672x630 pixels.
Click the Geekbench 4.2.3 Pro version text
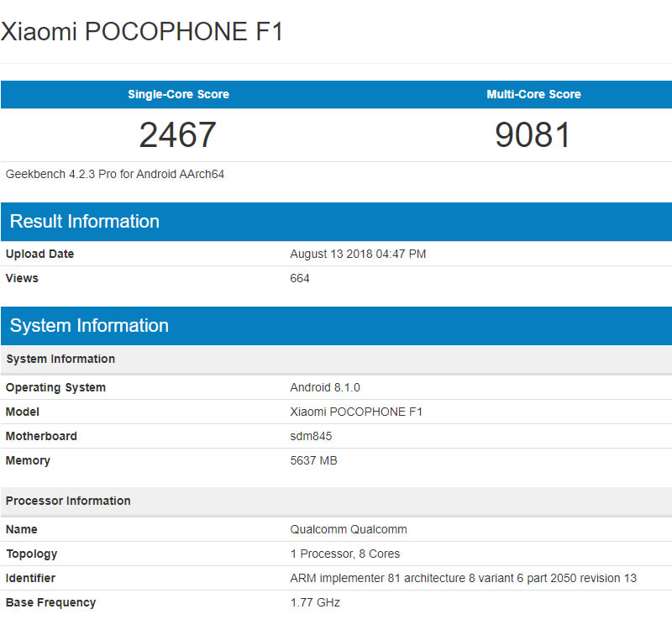(x=115, y=175)
